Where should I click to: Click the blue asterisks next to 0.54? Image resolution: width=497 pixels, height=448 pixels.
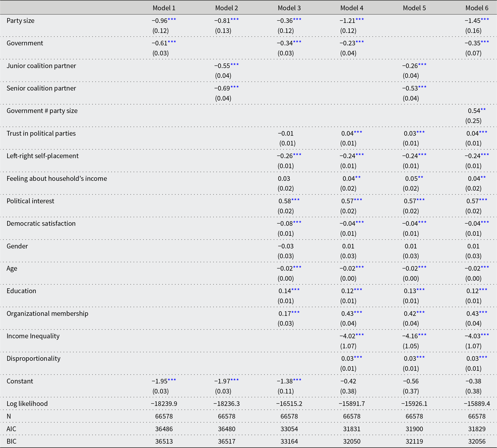point(483,109)
